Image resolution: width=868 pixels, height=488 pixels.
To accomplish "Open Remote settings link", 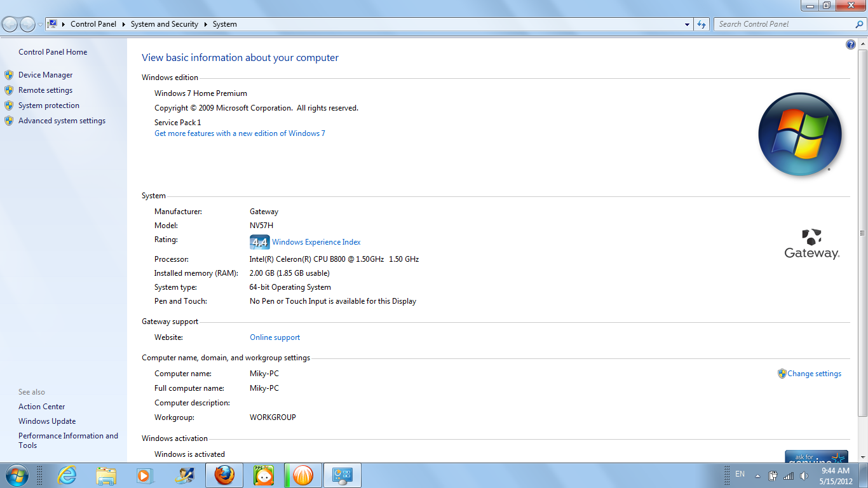I will click(45, 90).
